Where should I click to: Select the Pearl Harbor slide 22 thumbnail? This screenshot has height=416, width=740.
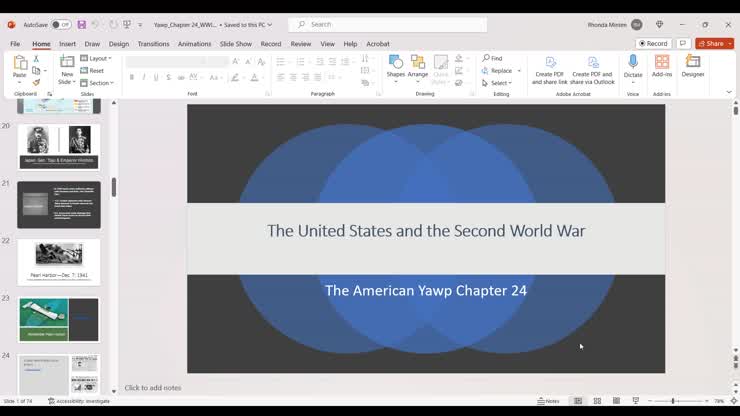pyautogui.click(x=59, y=262)
